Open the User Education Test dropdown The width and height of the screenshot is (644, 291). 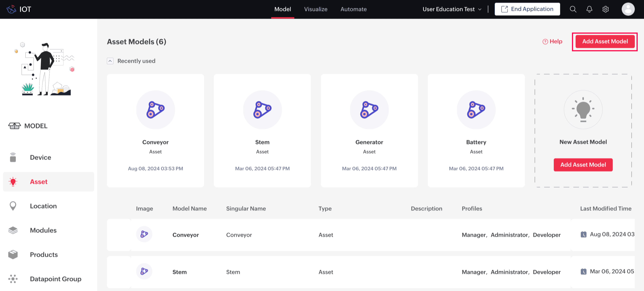click(x=452, y=9)
